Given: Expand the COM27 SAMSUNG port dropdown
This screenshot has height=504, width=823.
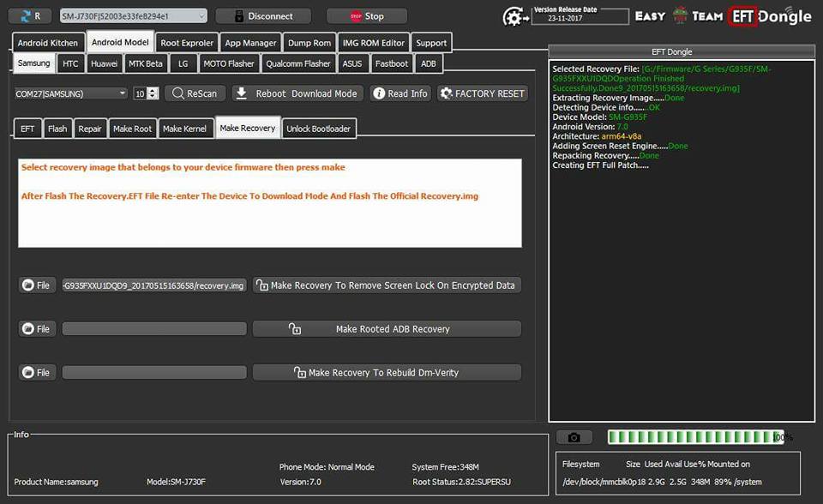Looking at the screenshot, I should pos(71,93).
